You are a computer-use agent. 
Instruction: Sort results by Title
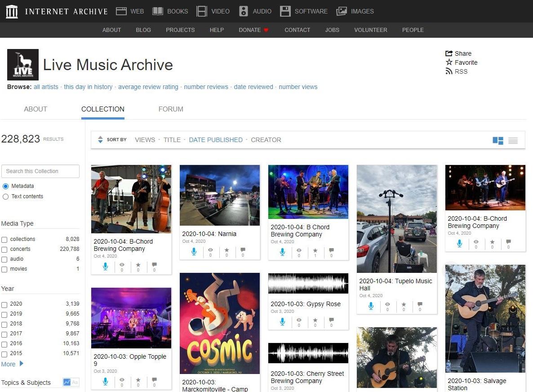(x=172, y=140)
